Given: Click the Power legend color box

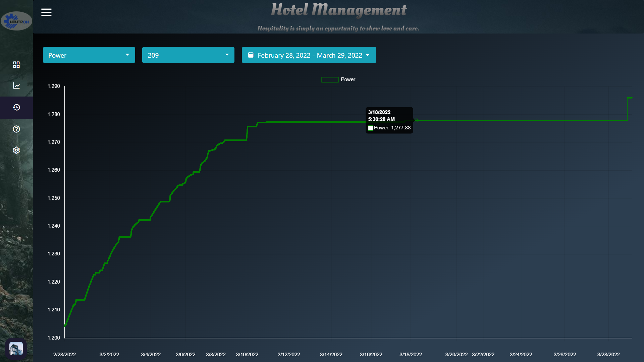Looking at the screenshot, I should [x=330, y=80].
